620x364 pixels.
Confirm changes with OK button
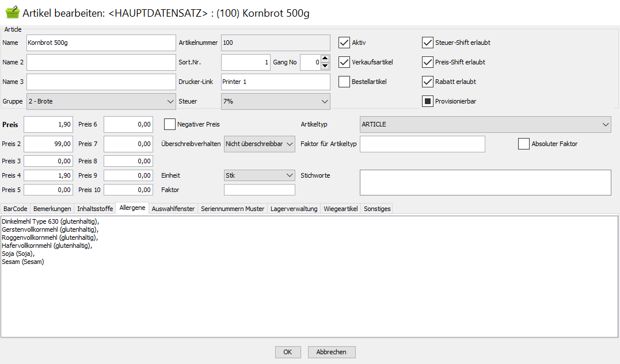coord(288,352)
